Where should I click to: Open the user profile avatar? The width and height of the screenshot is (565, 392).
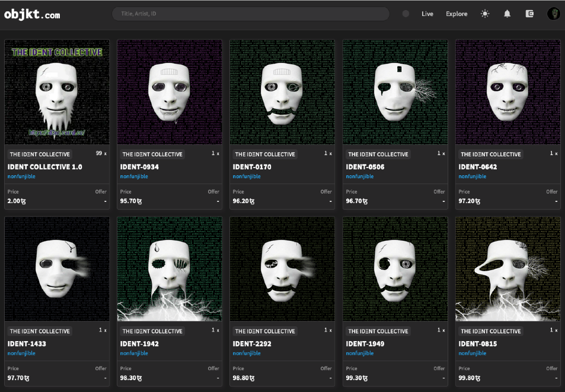click(x=554, y=14)
